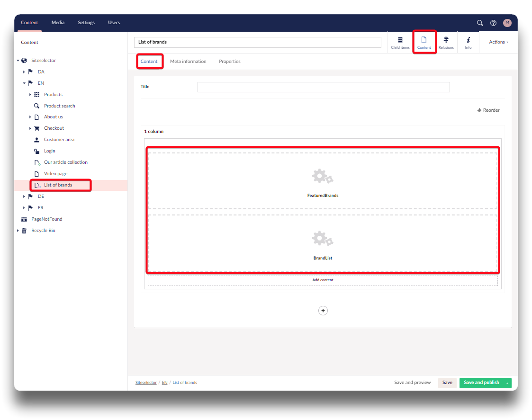
Task: Expand the DA language node
Action: tap(24, 72)
